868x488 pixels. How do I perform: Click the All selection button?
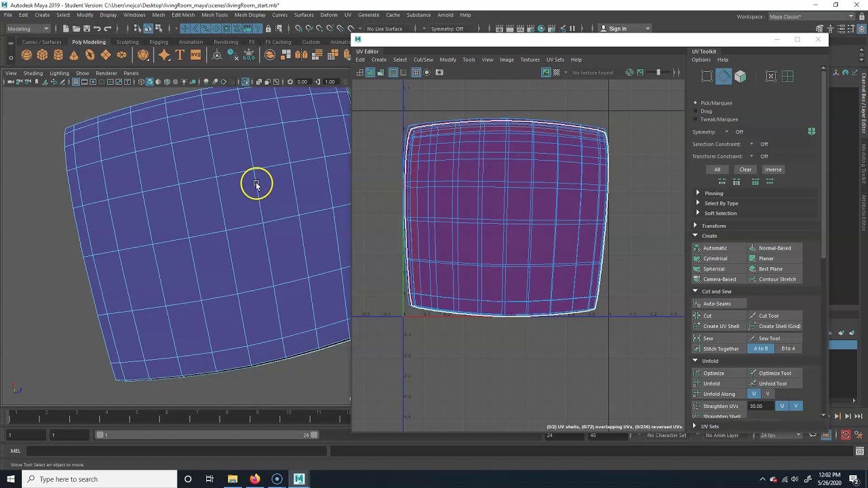point(717,169)
